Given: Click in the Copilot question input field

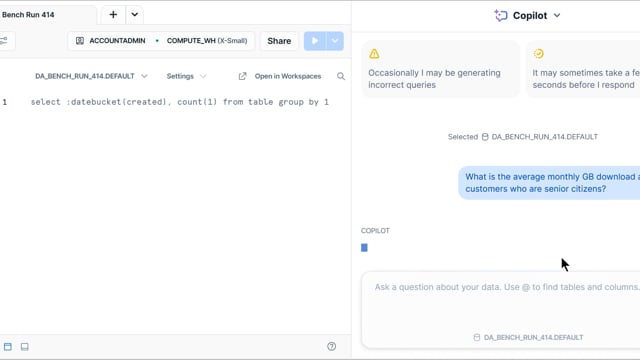Looking at the screenshot, I should 501,302.
